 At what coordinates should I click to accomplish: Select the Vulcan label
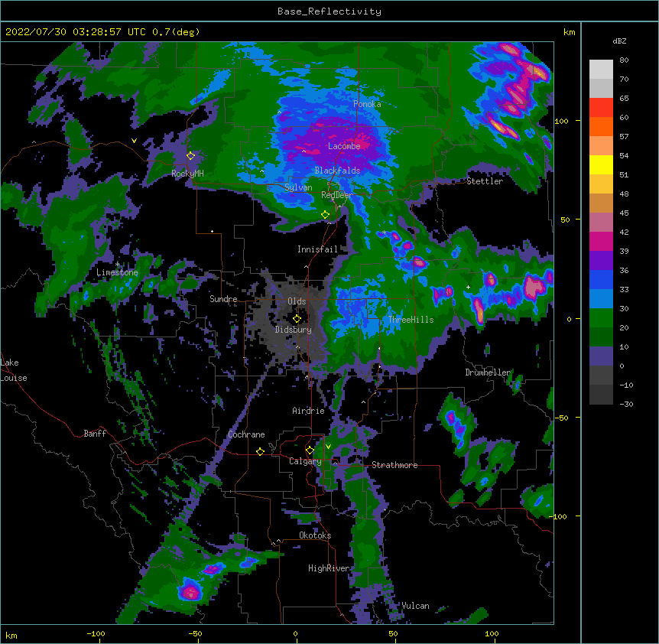415,606
